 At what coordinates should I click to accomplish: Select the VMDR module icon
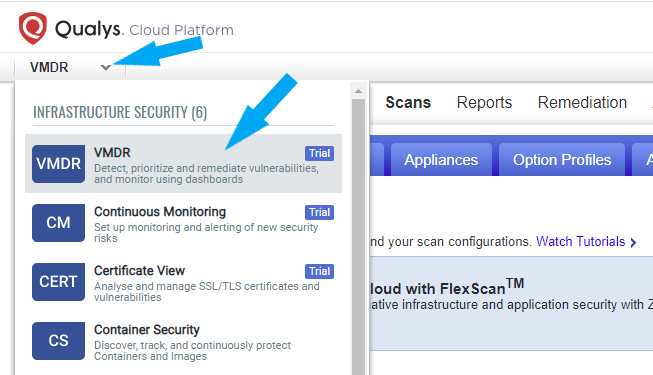tap(58, 164)
